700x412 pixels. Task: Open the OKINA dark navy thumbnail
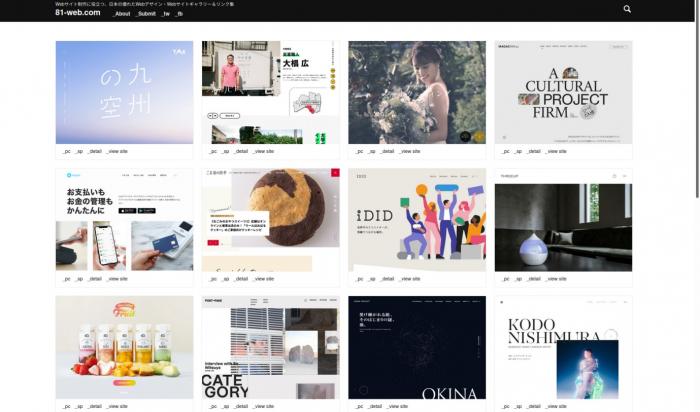tap(417, 347)
